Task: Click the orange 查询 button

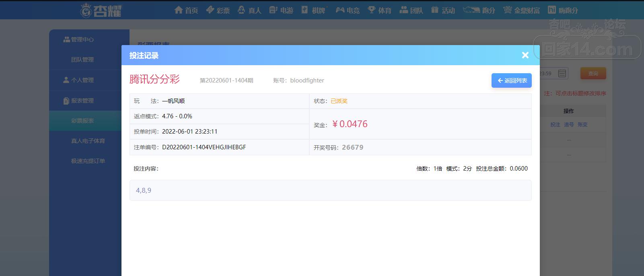Action: click(593, 73)
